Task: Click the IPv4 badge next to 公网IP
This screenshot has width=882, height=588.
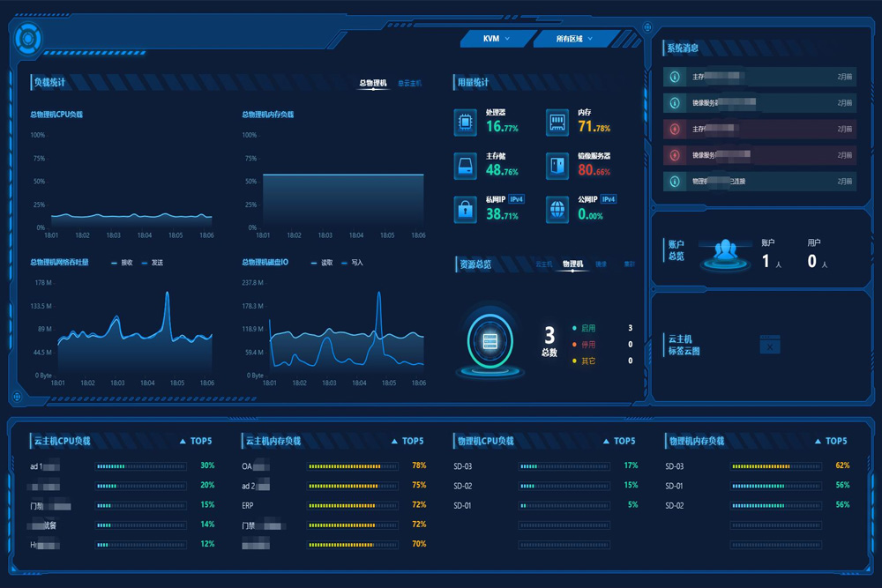Action: (x=609, y=199)
